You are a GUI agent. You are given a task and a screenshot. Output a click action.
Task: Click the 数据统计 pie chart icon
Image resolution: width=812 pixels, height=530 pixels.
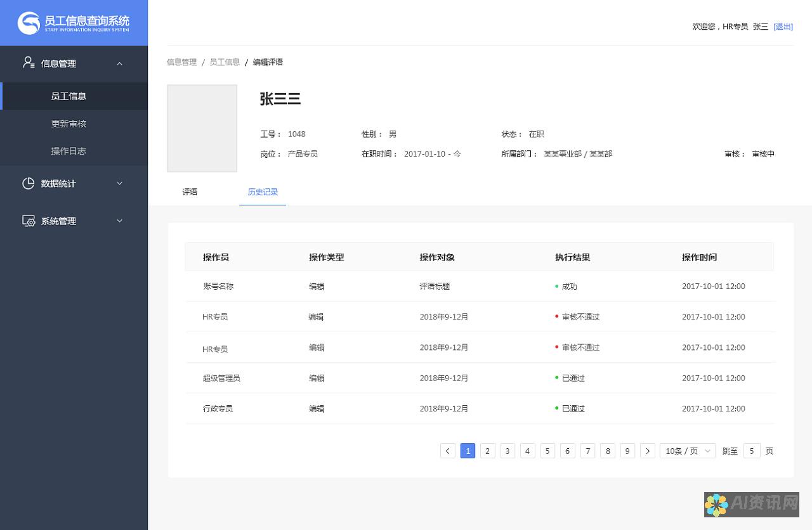click(29, 183)
